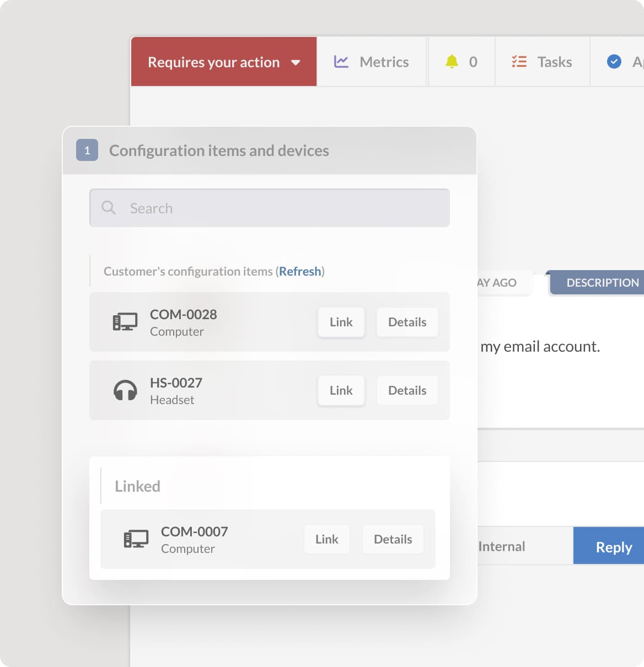Link the HS-0027 headset
644x667 pixels.
(x=341, y=390)
